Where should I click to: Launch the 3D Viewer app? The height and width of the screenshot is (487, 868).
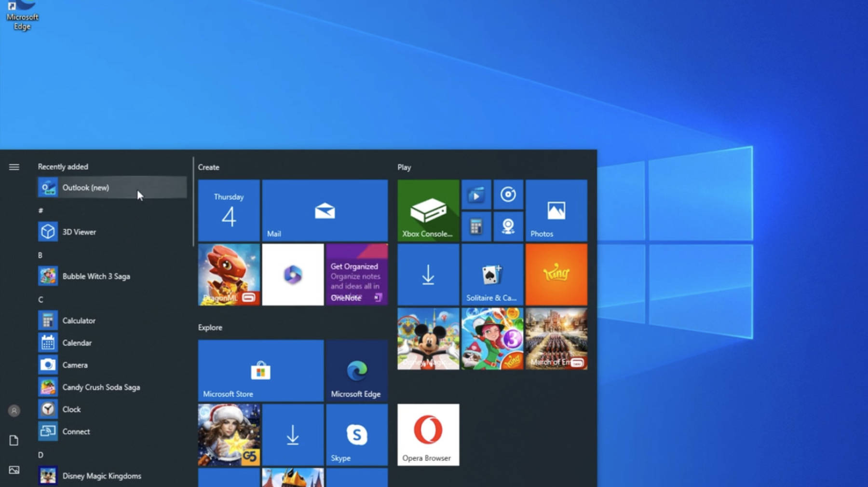112,232
